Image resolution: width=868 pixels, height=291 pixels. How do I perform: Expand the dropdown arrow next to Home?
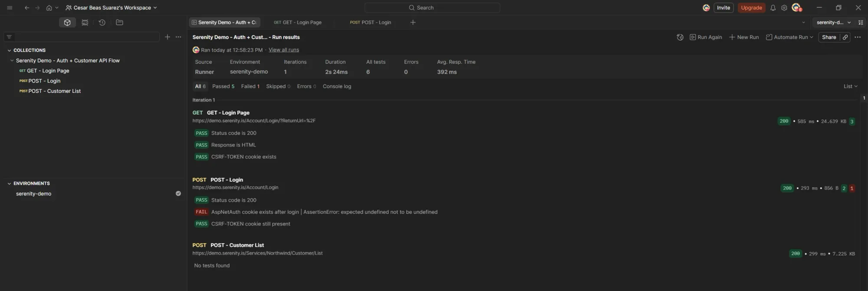coord(56,8)
